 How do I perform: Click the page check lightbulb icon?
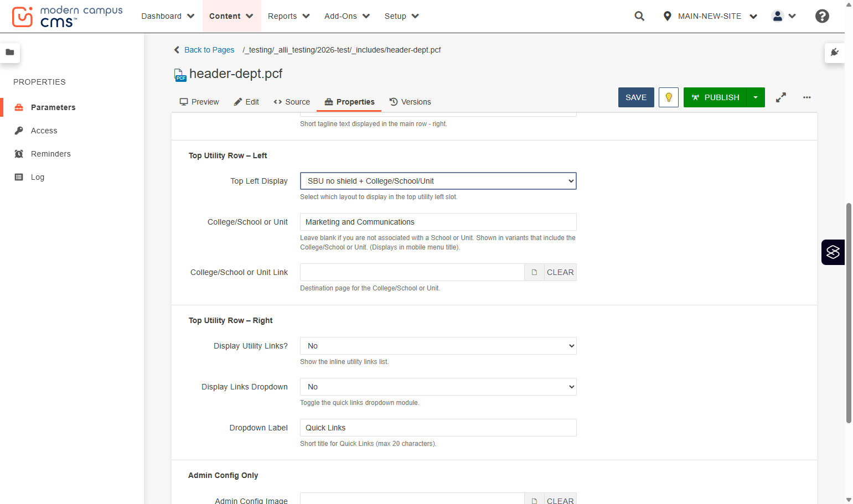[669, 97]
